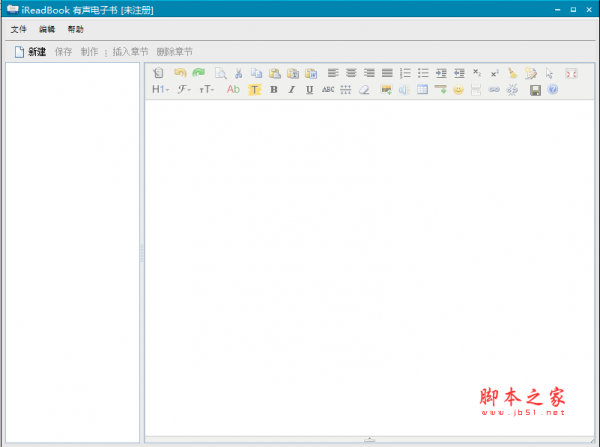The image size is (600, 447).
Task: Align text right
Action: 369,73
